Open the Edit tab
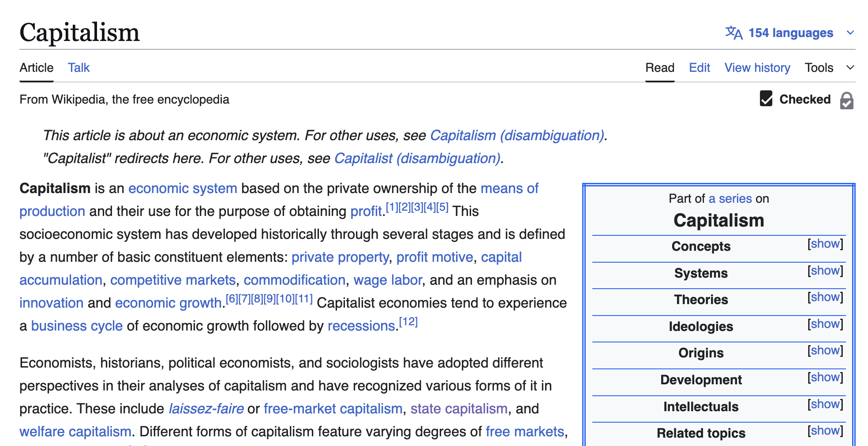This screenshot has height=446, width=868. point(699,67)
